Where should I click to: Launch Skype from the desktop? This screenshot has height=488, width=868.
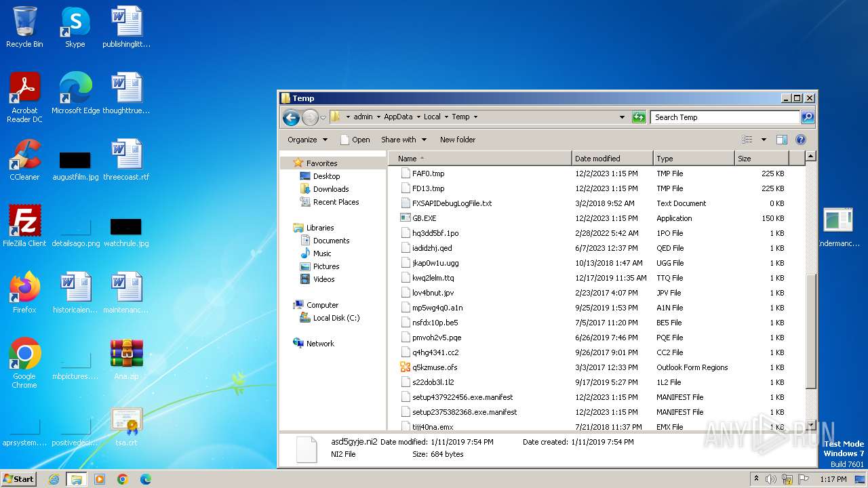coord(75,27)
